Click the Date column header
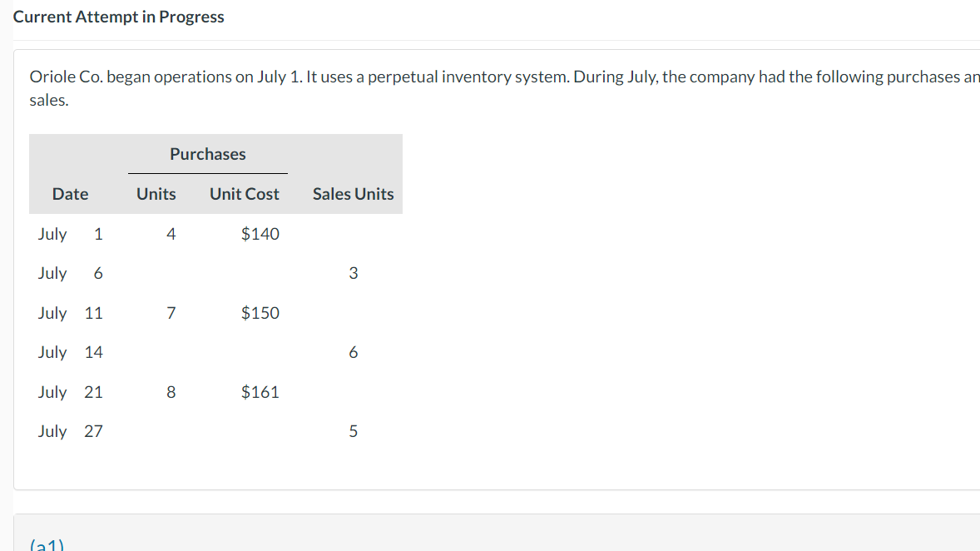The height and width of the screenshot is (551, 980). [70, 194]
